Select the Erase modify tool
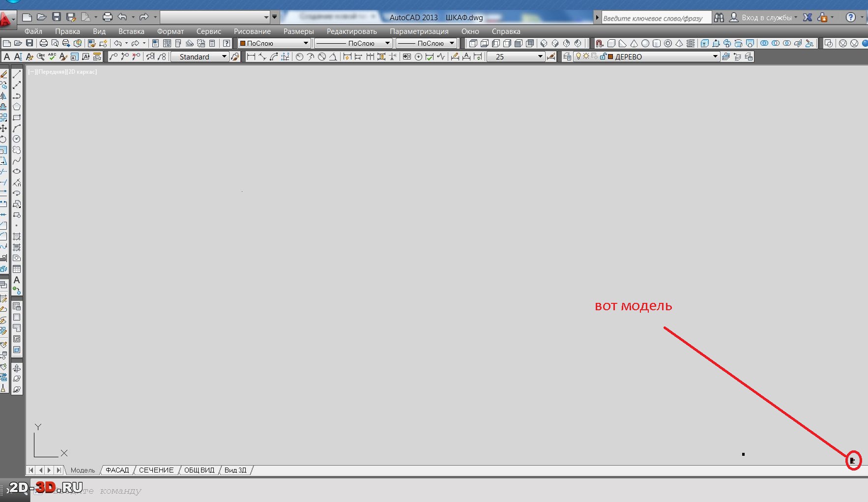Viewport: 868px width, 502px height. point(3,74)
